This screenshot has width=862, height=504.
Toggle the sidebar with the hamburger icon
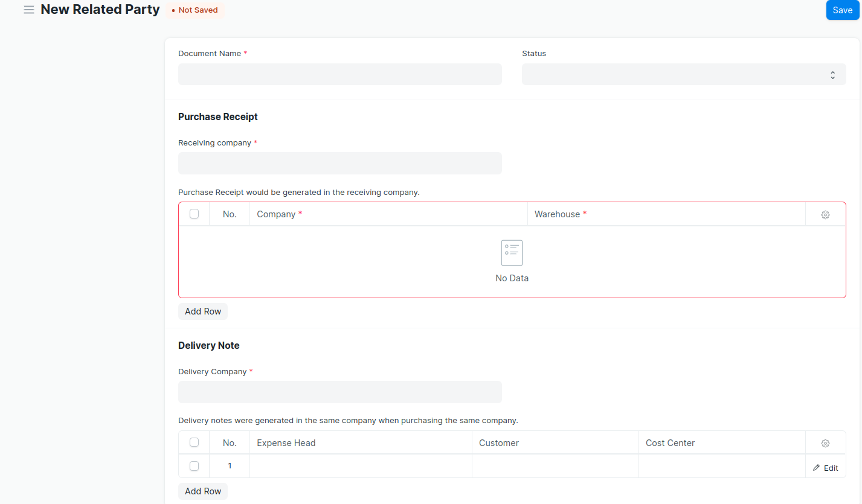pyautogui.click(x=28, y=10)
